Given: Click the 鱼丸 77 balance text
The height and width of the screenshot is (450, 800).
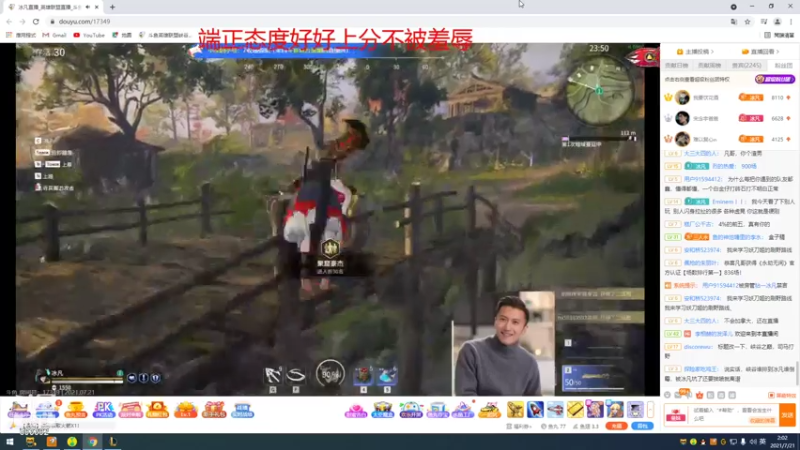Looking at the screenshot, I should tap(553, 426).
